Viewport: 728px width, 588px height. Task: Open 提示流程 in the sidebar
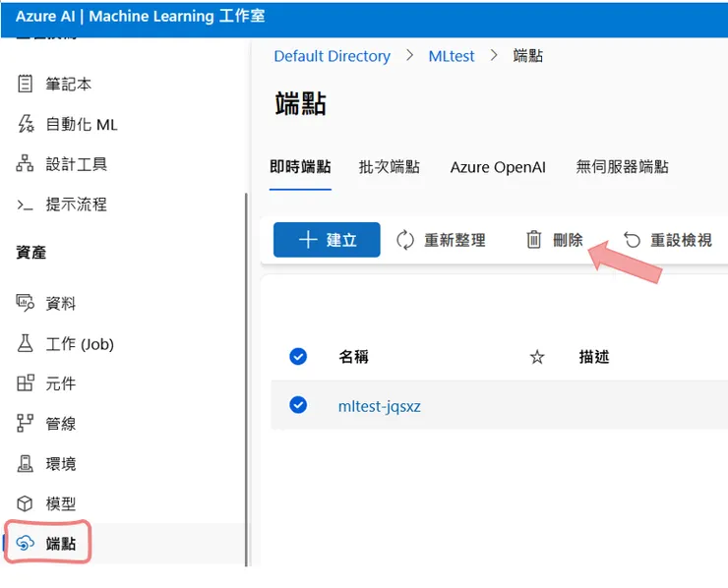pos(76,205)
